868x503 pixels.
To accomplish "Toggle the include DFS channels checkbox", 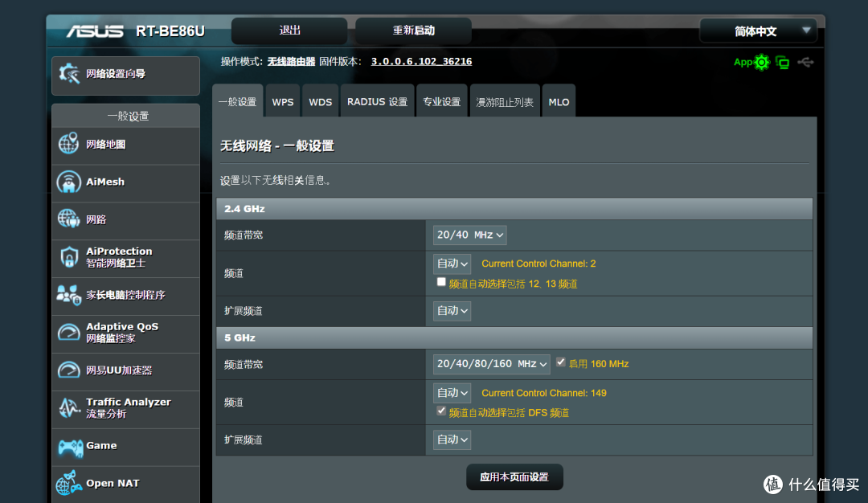I will pos(441,411).
